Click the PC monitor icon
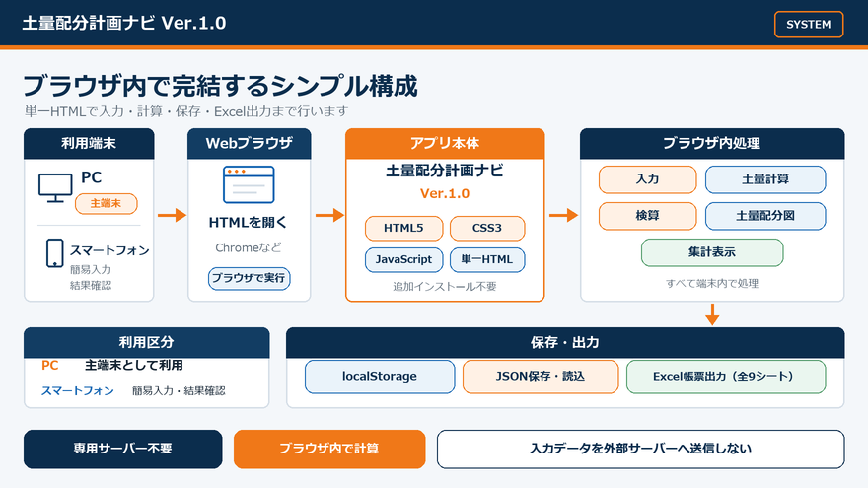Viewport: 868px width, 488px height. coord(55,188)
